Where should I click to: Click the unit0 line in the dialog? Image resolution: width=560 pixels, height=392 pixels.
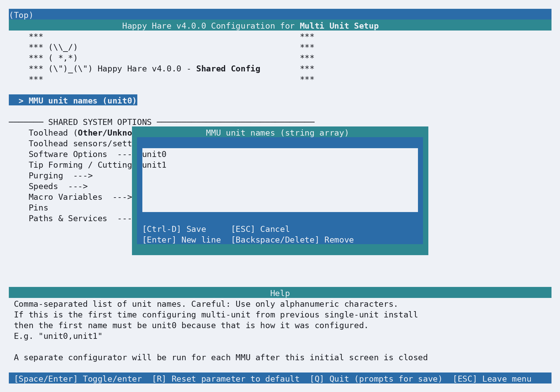154,154
